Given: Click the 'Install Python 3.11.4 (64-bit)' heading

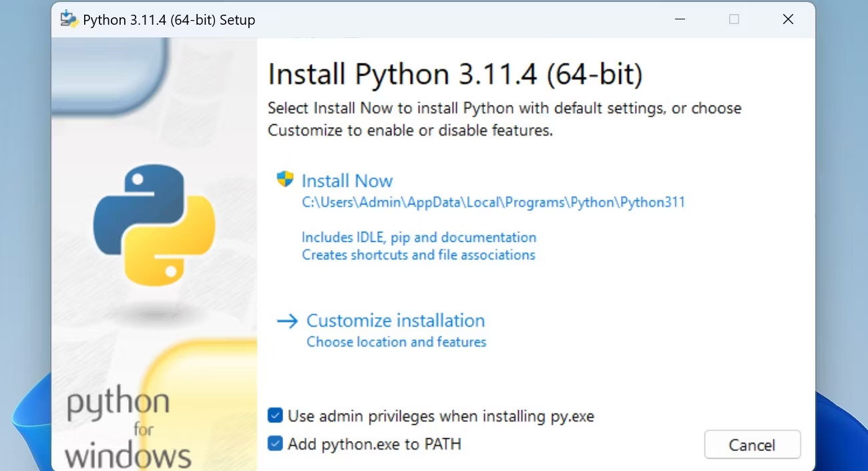Looking at the screenshot, I should click(x=455, y=74).
